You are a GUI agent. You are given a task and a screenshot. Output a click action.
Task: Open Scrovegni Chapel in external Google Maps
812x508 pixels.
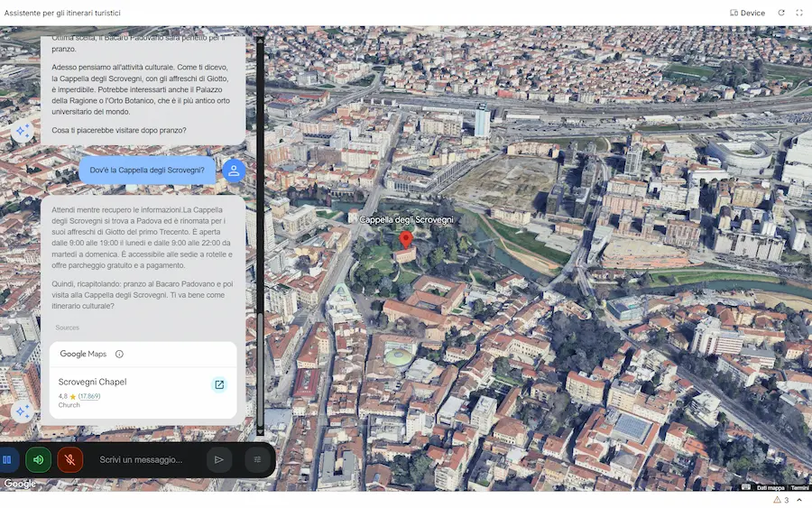pos(218,385)
